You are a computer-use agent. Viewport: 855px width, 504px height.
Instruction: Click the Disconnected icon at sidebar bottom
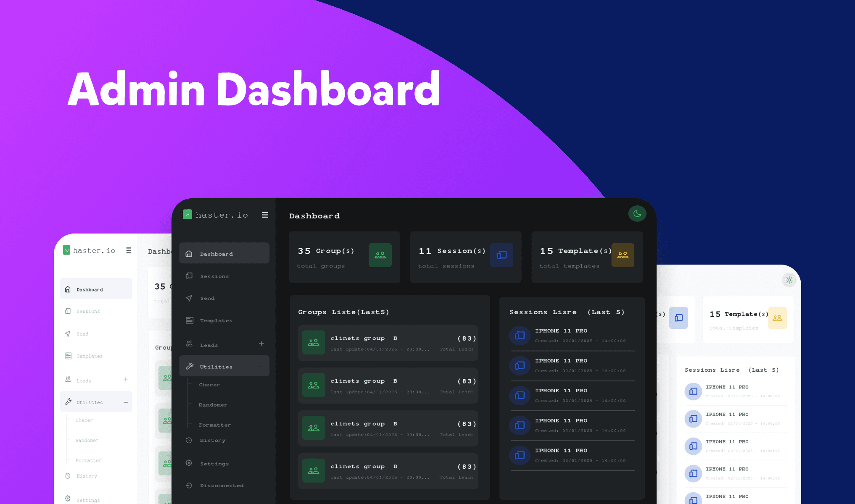pyautogui.click(x=189, y=486)
